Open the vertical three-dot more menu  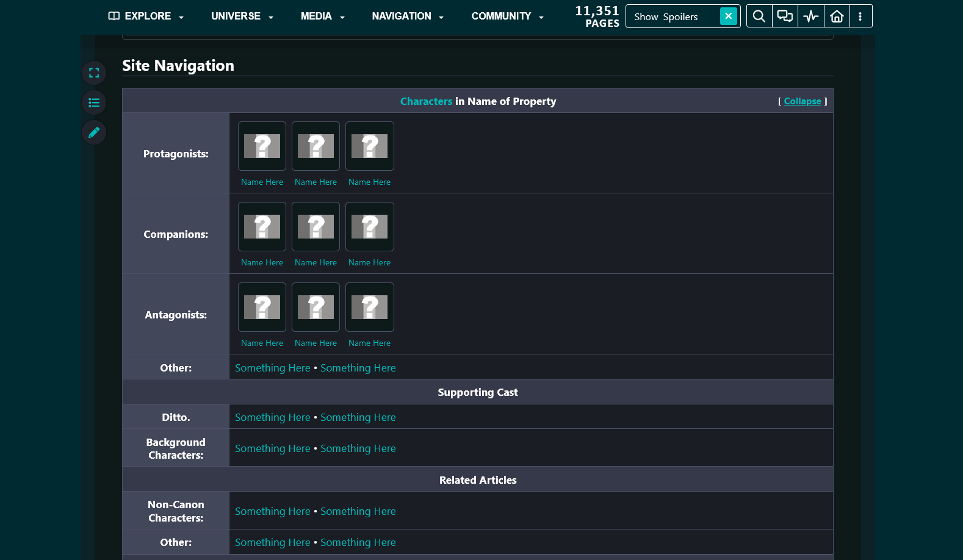pos(860,16)
